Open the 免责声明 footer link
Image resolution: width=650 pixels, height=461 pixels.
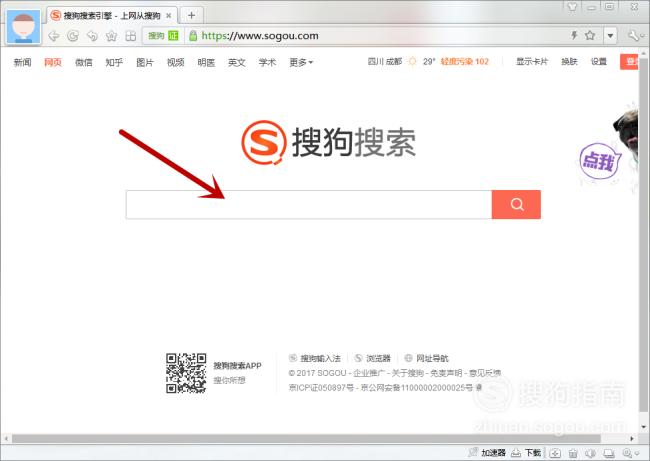[446, 373]
